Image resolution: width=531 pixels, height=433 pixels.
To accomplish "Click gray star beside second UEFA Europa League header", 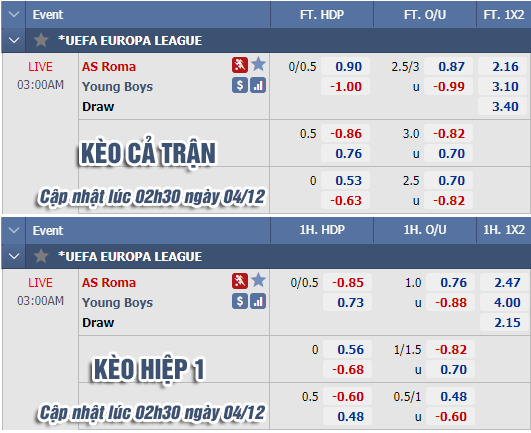I will click(41, 256).
